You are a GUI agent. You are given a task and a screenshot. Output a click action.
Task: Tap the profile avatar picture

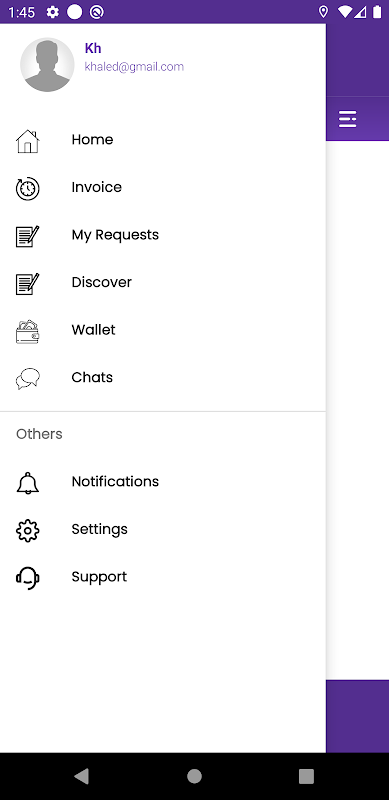click(47, 65)
